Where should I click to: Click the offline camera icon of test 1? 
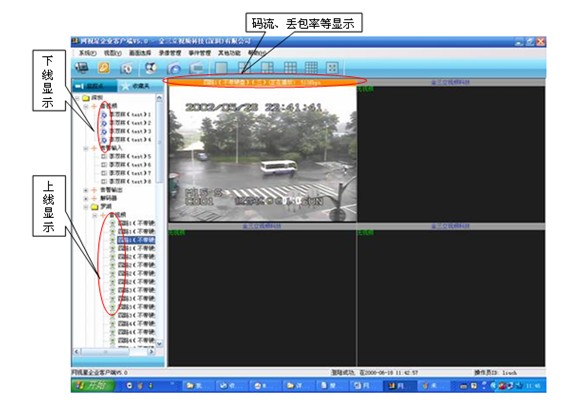pyautogui.click(x=104, y=115)
